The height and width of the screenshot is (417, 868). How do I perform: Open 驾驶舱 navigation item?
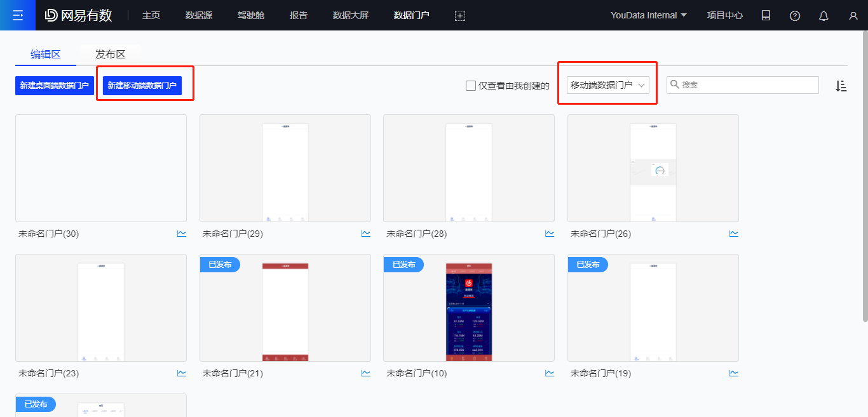coord(251,15)
